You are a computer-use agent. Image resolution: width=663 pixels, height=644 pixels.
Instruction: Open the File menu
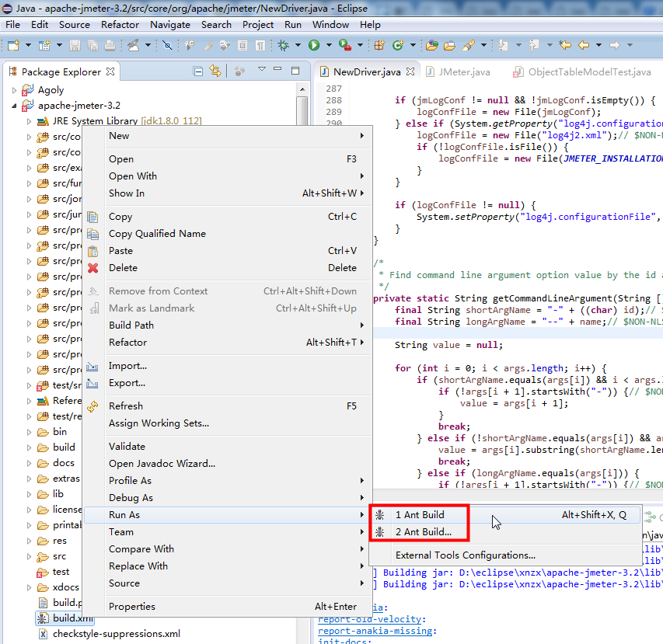pyautogui.click(x=12, y=25)
